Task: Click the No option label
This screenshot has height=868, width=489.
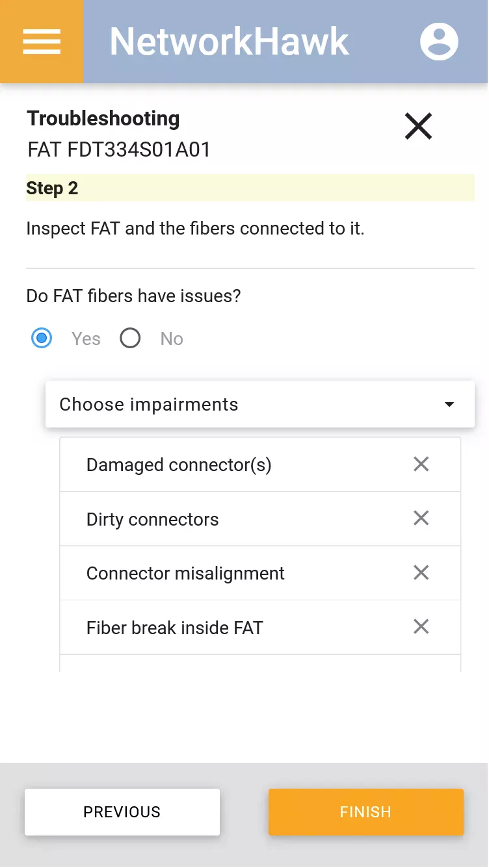Action: [172, 339]
